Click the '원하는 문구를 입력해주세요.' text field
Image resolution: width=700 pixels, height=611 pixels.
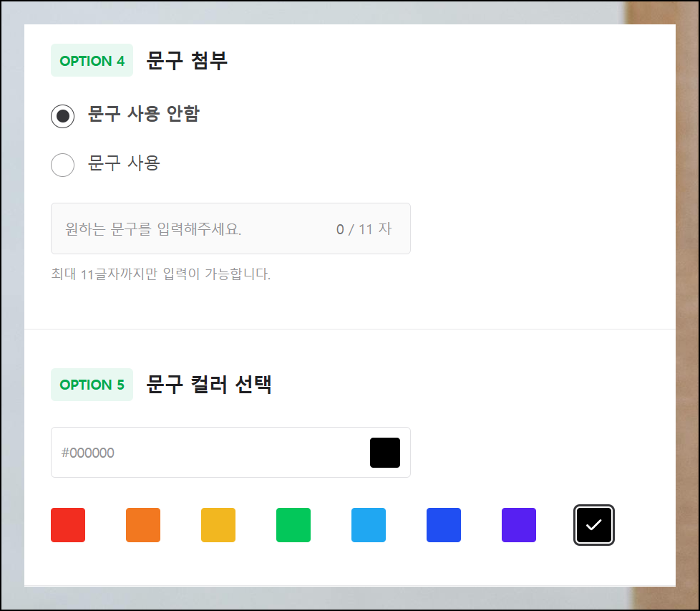click(x=230, y=228)
